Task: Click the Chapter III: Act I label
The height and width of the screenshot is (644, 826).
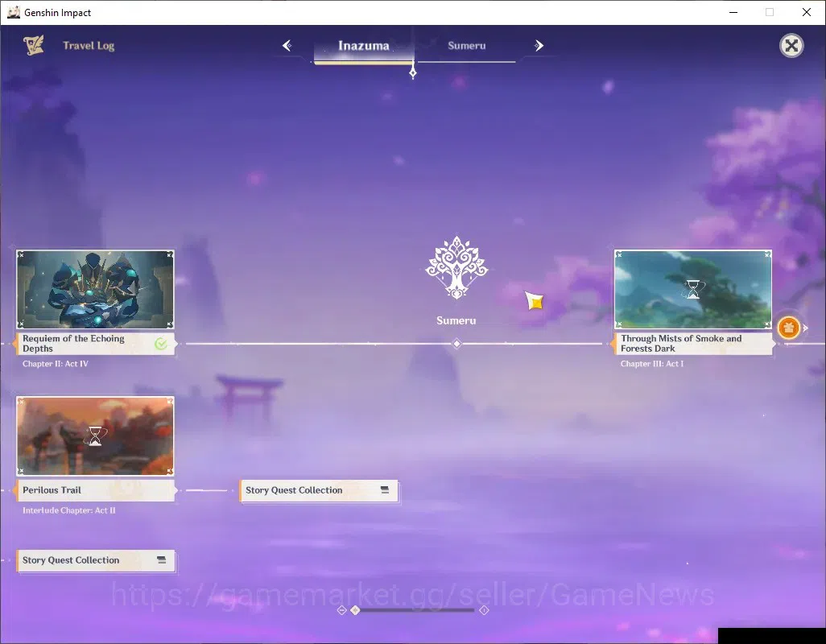Action: (652, 364)
